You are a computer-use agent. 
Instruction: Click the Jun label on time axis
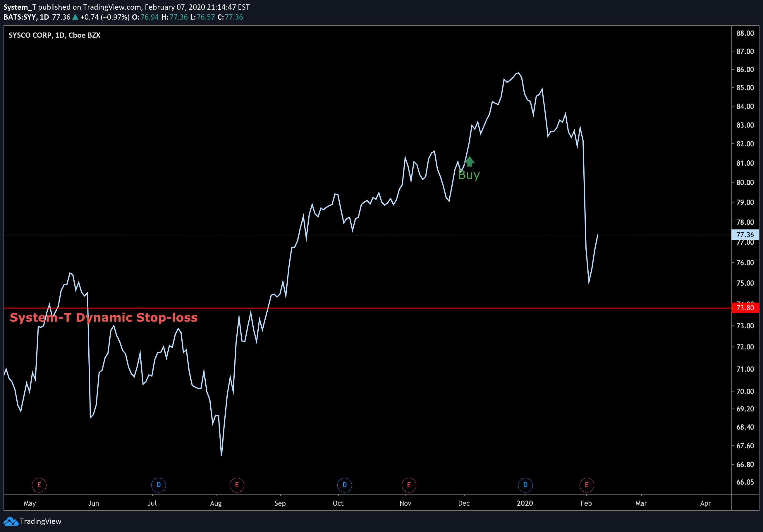94,503
